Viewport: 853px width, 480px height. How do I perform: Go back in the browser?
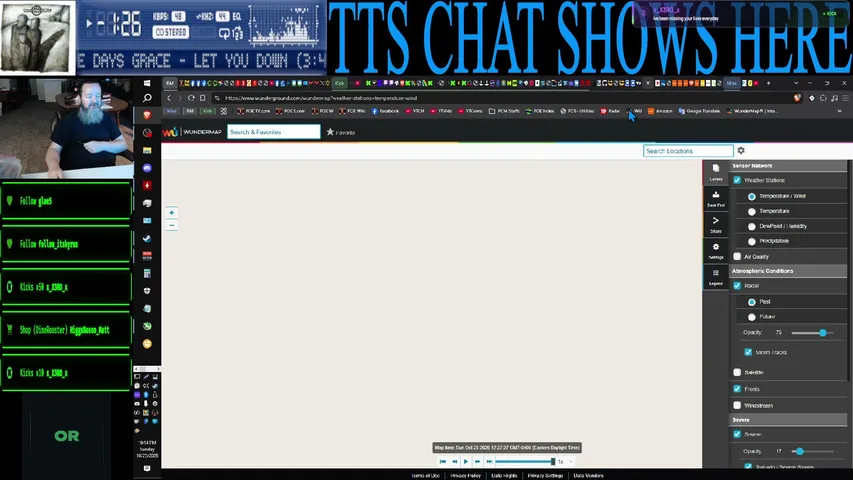(169, 98)
